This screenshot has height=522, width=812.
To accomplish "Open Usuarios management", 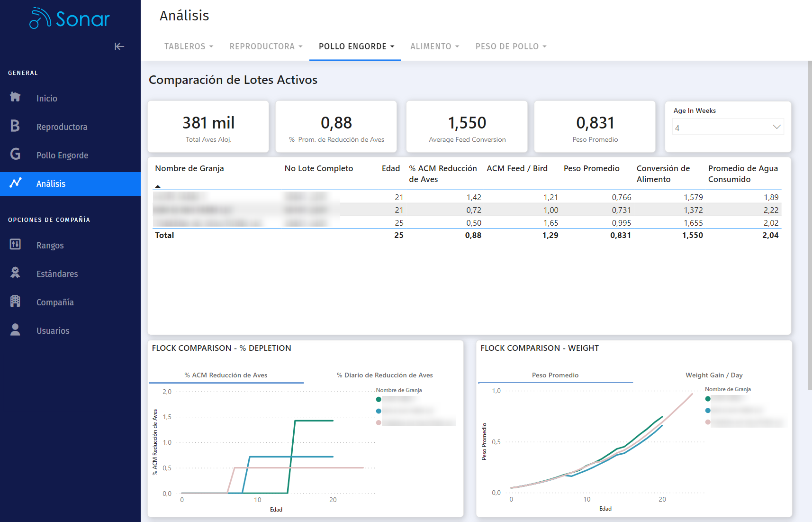I will pos(53,331).
